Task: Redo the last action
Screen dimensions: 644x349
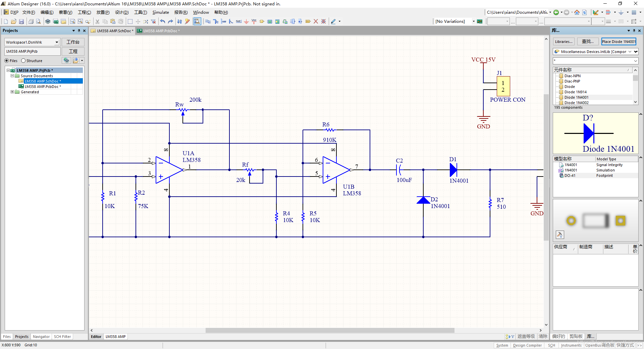Action: tap(170, 21)
